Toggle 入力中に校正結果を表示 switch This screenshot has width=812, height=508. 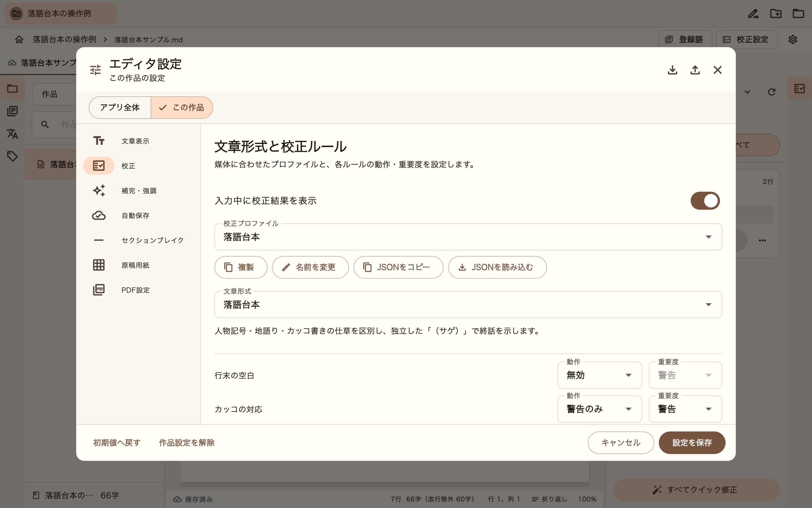(x=705, y=201)
